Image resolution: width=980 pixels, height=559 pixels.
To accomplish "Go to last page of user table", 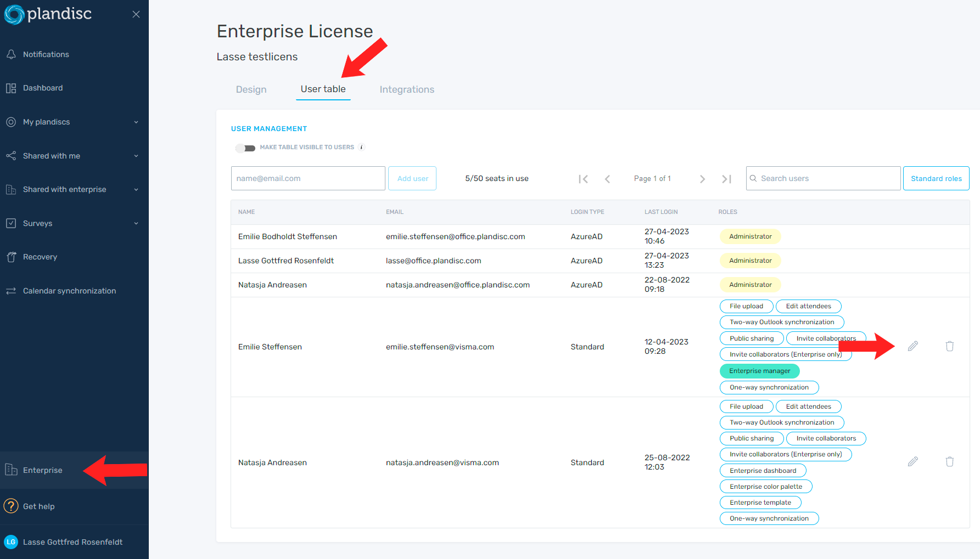I will pos(726,179).
